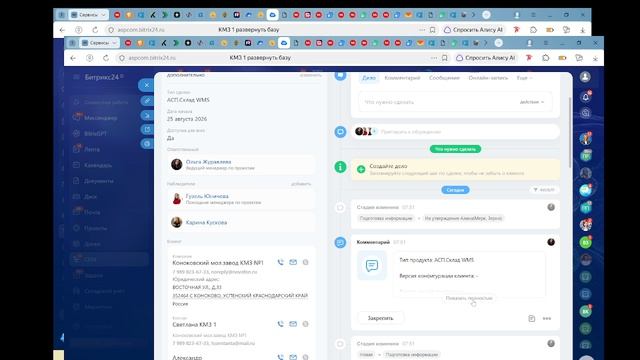Click the green Что нужно сделать badge
The image size is (640, 360).
(455, 149)
